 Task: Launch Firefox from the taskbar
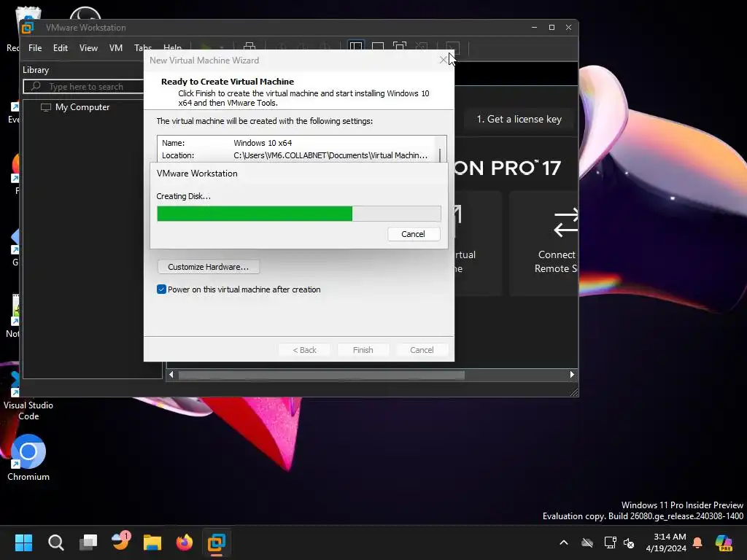(x=185, y=542)
